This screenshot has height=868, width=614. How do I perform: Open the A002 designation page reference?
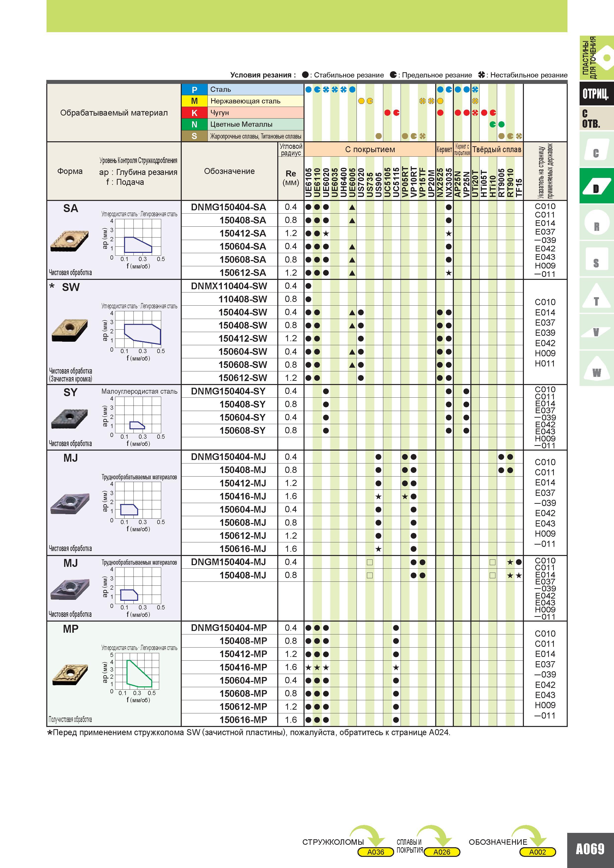[537, 852]
